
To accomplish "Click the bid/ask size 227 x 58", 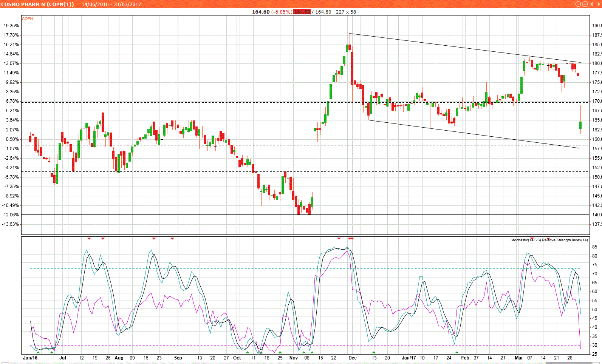I will (346, 12).
